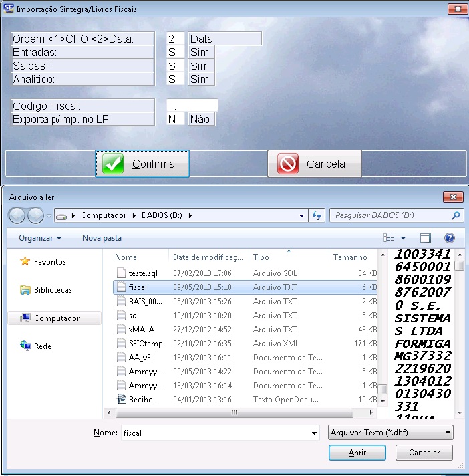This screenshot has height=476, width=469.
Task: Open the recent locations dropdown arrow
Action: point(49,215)
